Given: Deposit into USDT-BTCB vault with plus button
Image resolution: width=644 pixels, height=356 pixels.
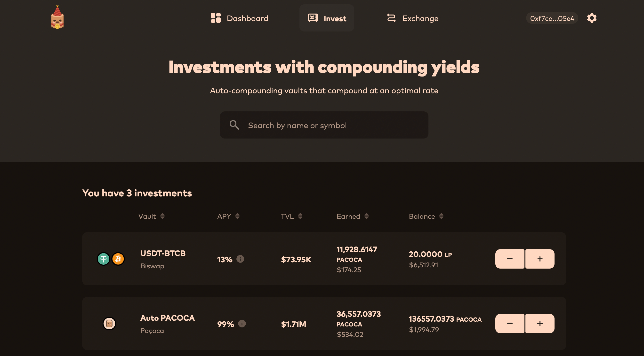Looking at the screenshot, I should point(540,259).
